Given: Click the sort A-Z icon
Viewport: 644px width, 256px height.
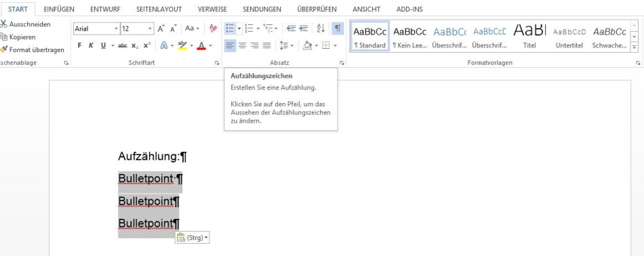Looking at the screenshot, I should (321, 28).
